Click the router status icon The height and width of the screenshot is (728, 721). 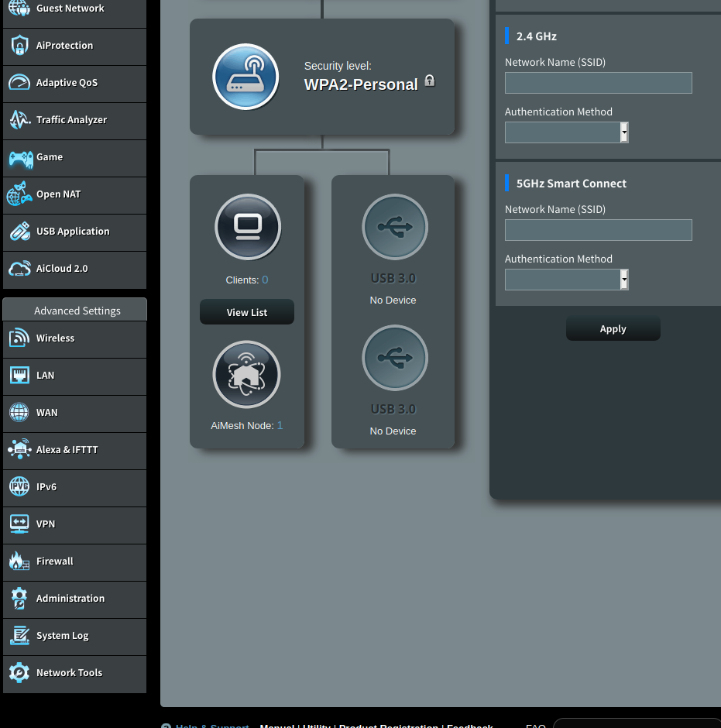[245, 77]
